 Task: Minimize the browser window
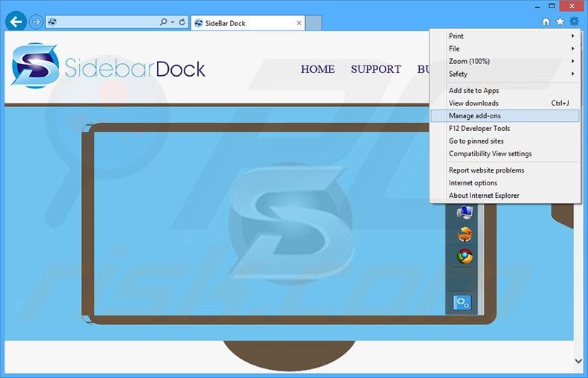coord(537,7)
